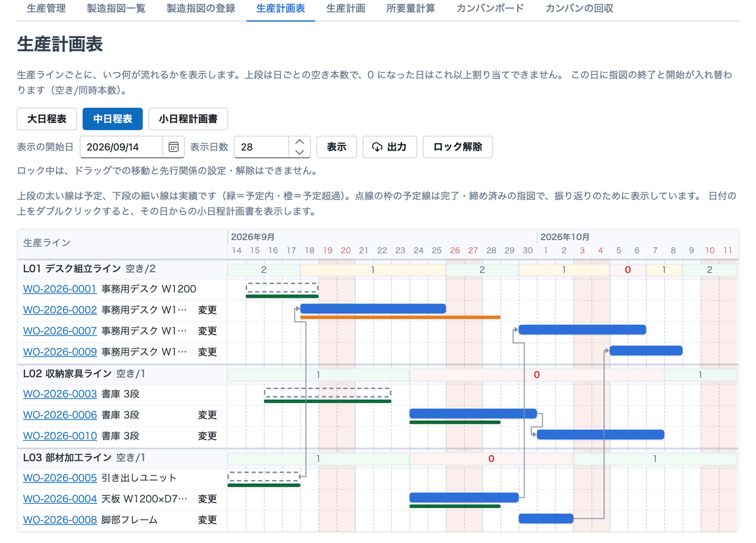Click the 表示 button

click(x=336, y=147)
